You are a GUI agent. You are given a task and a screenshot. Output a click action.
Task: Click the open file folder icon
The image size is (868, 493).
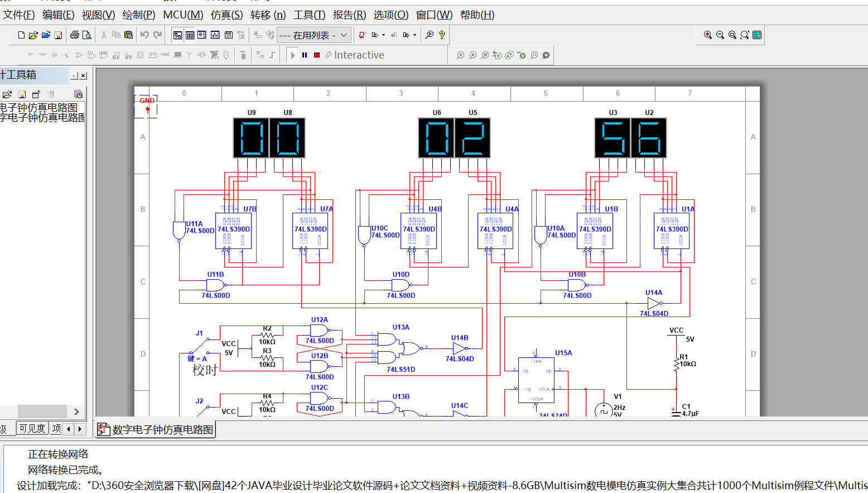click(33, 35)
